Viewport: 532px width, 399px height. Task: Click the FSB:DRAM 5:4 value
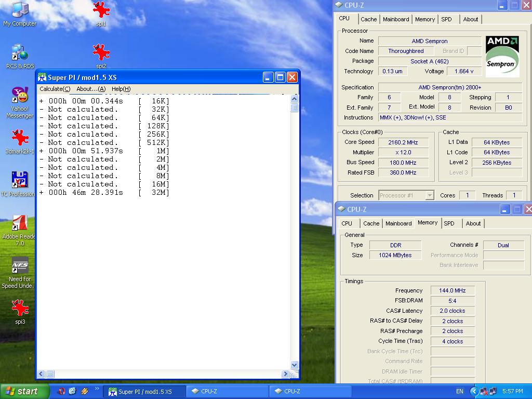point(453,301)
